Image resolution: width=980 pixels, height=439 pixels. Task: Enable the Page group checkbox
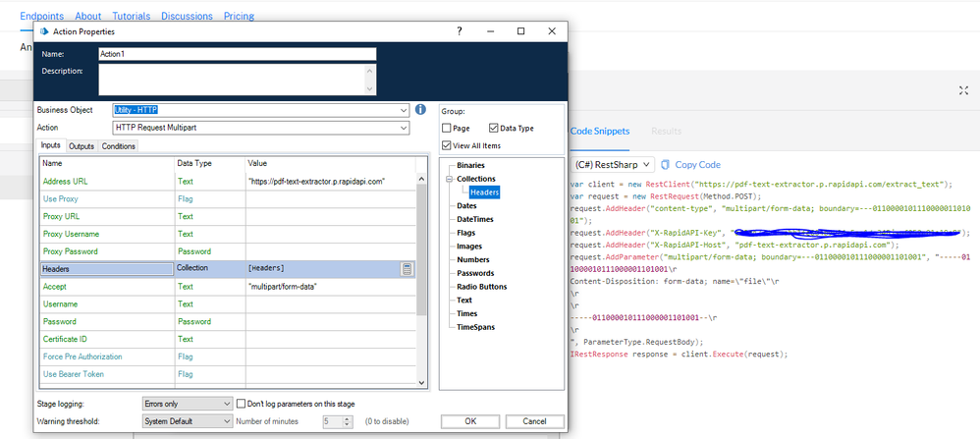tap(447, 128)
